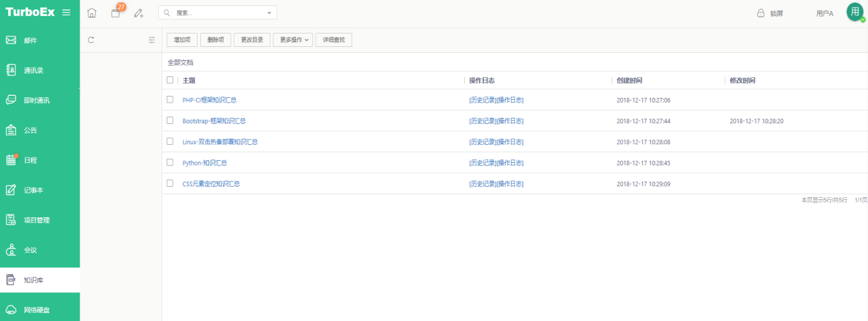The image size is (868, 321).
Task: Open 操作日志 for CSS元素定位知识汇总
Action: point(510,184)
